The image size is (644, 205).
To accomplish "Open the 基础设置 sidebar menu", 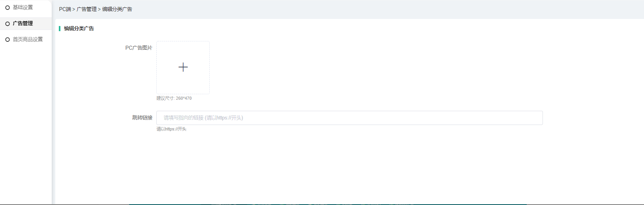I will coord(23,7).
